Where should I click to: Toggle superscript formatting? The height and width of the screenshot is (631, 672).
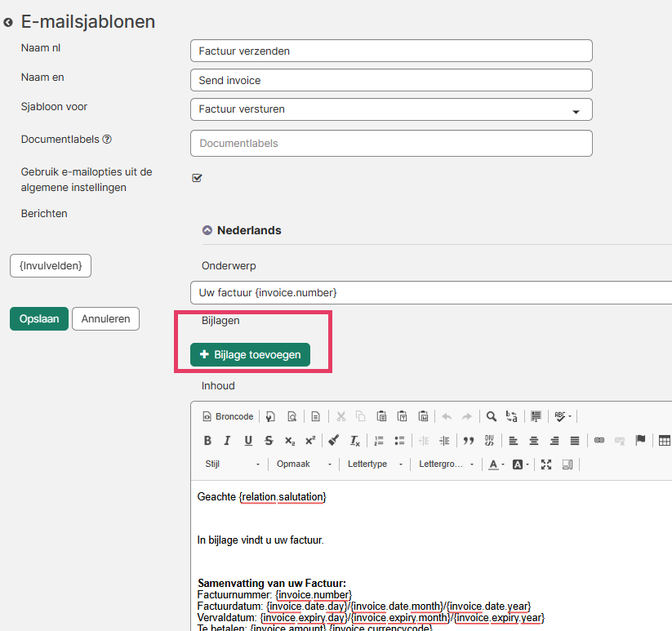(x=310, y=441)
